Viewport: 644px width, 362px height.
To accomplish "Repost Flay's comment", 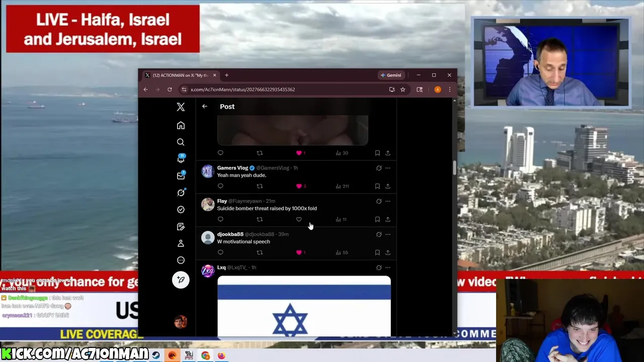I will point(260,219).
